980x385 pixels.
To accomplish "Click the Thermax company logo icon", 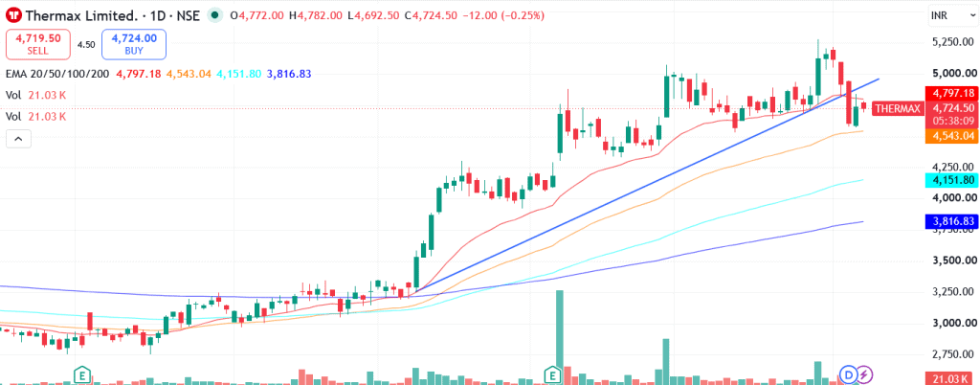I will tap(13, 15).
